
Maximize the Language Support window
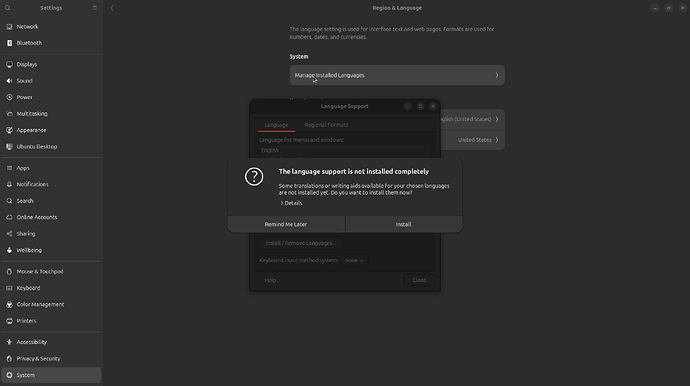[x=420, y=106]
